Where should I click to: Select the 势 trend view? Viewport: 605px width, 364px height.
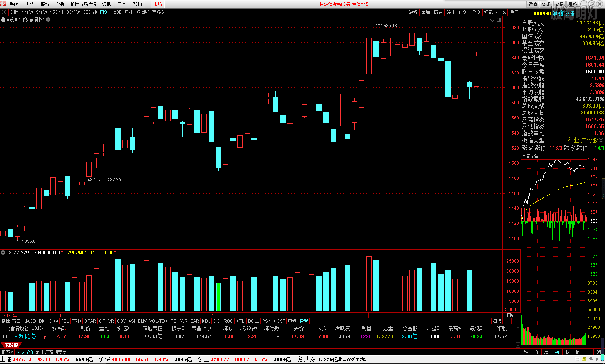point(557,352)
